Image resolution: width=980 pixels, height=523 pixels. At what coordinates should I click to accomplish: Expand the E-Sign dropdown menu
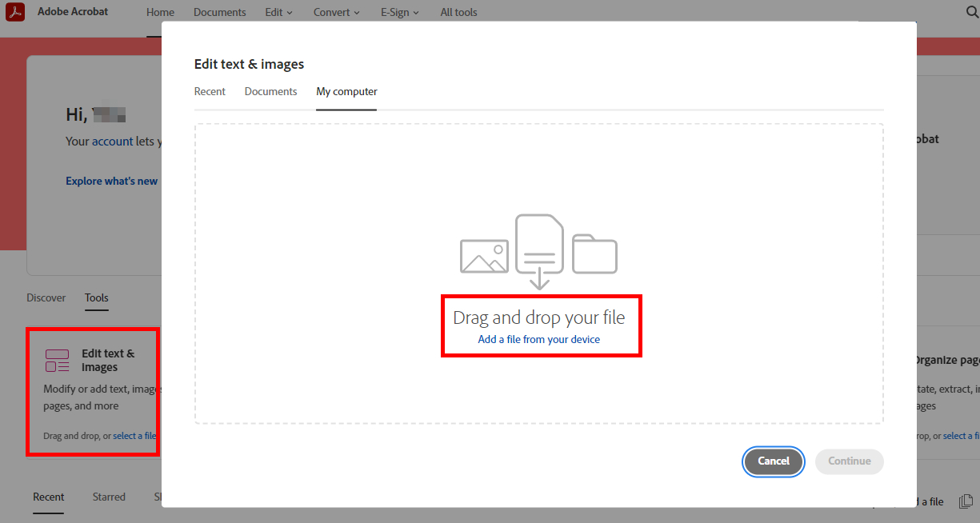[400, 13]
